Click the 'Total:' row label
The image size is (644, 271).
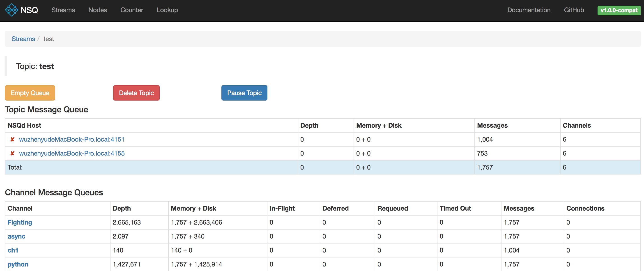coord(15,168)
